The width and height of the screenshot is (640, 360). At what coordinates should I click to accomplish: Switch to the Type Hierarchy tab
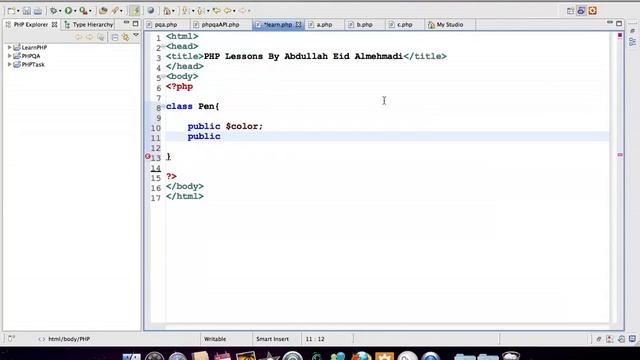coord(89,24)
